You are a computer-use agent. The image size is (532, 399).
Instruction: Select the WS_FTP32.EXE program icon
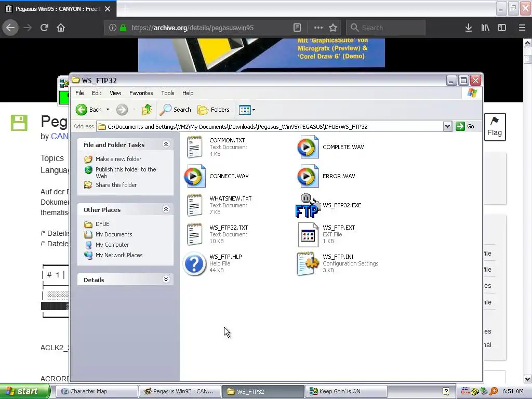pos(308,205)
